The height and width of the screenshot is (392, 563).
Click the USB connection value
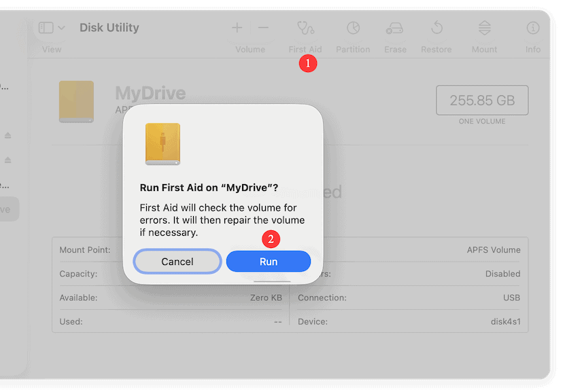tap(511, 298)
